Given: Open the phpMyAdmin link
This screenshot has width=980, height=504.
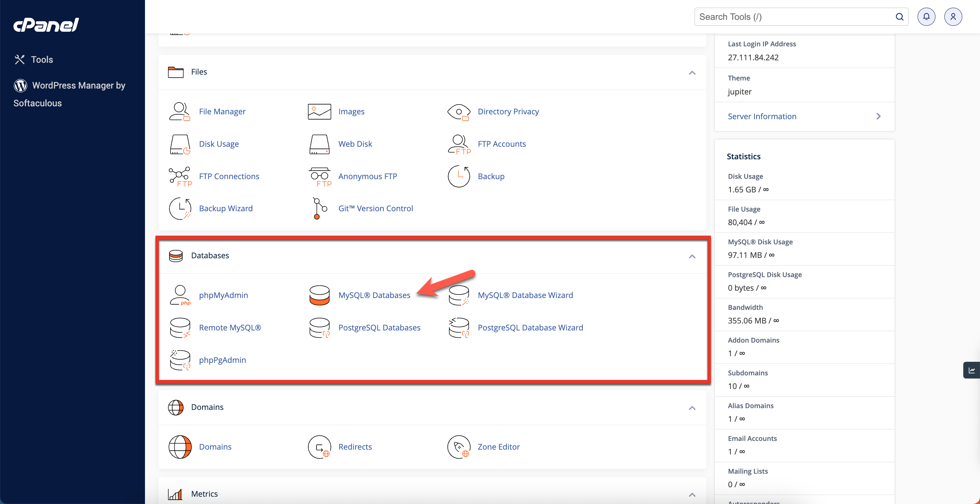Looking at the screenshot, I should 223,295.
